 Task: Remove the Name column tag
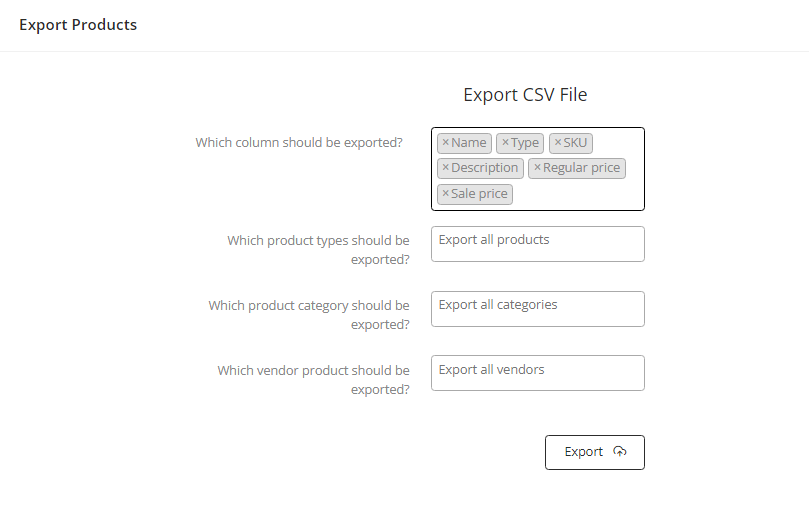[445, 143]
